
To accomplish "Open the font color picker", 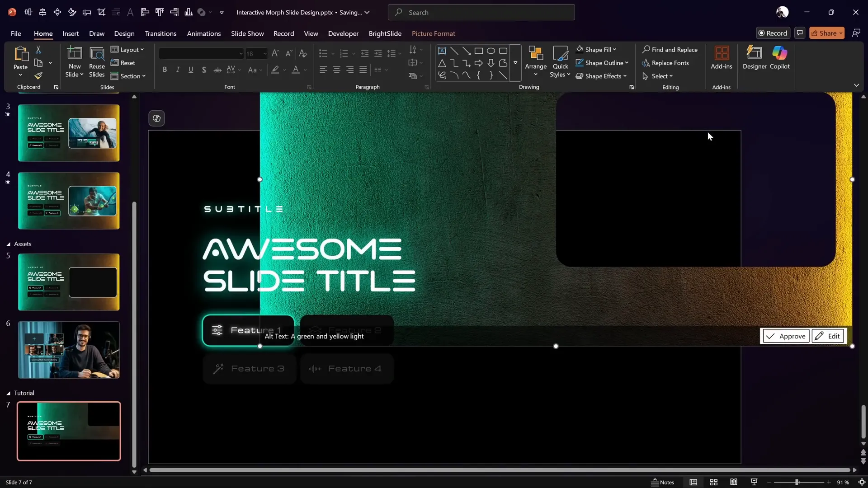I will click(296, 70).
